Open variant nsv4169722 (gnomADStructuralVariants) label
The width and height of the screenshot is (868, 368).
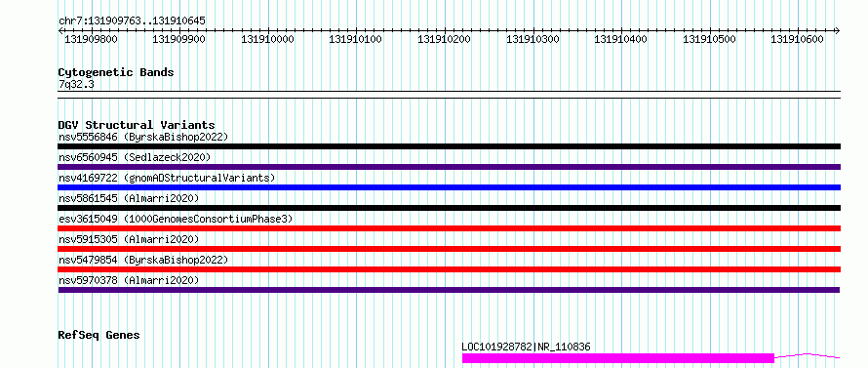point(167,178)
